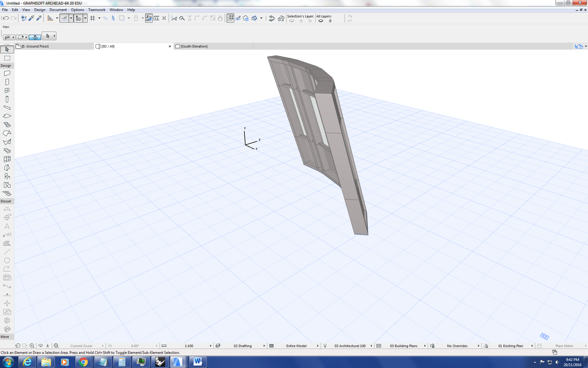Select the Column tool
The height and width of the screenshot is (368, 588).
pos(7,99)
